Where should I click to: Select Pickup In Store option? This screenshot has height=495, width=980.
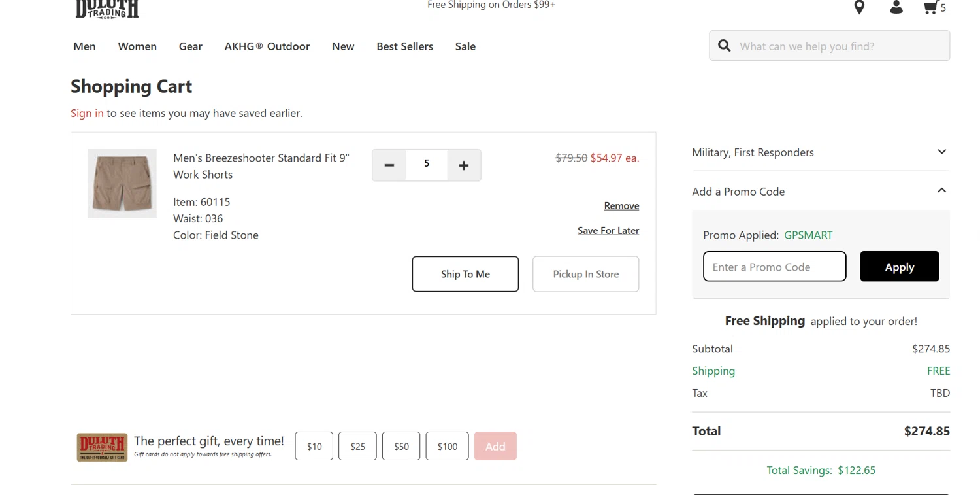(x=586, y=274)
